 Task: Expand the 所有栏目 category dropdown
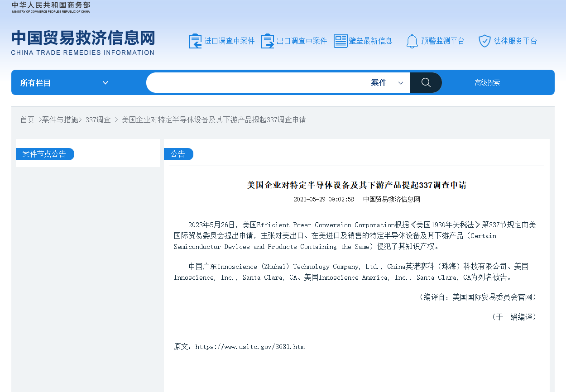click(x=65, y=83)
